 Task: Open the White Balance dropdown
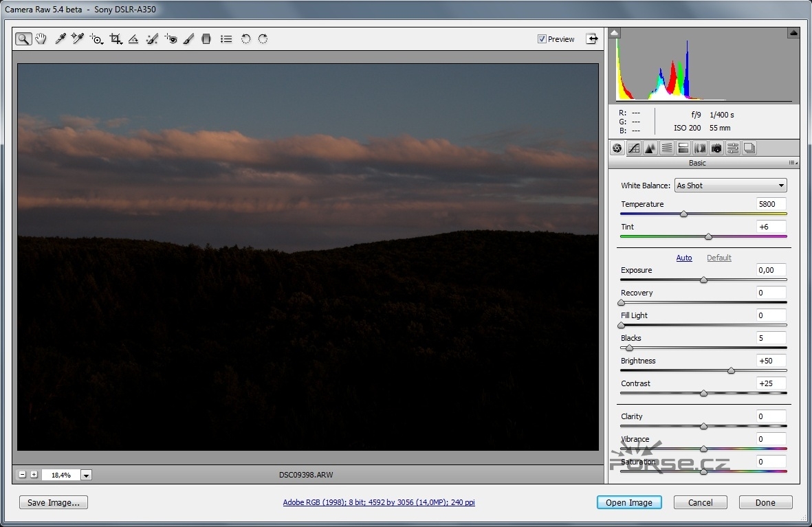point(731,186)
